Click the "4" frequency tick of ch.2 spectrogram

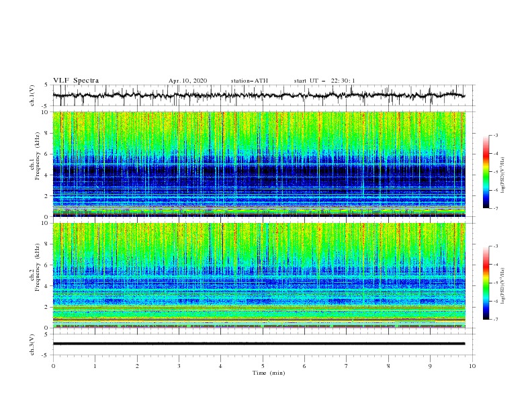[47, 286]
